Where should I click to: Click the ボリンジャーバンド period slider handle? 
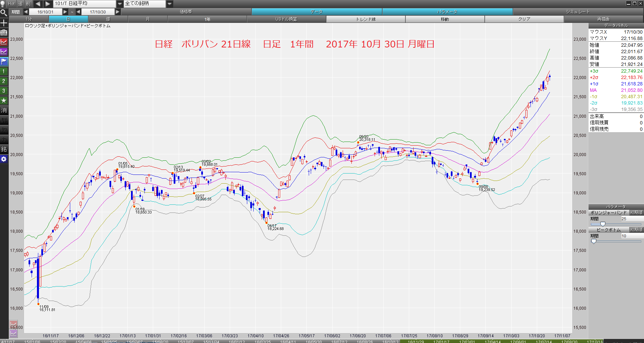coord(603,224)
